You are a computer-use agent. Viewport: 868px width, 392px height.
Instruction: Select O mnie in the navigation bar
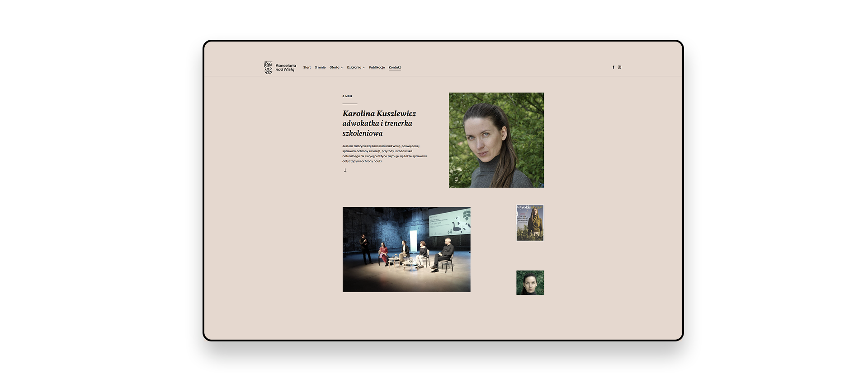click(x=320, y=67)
